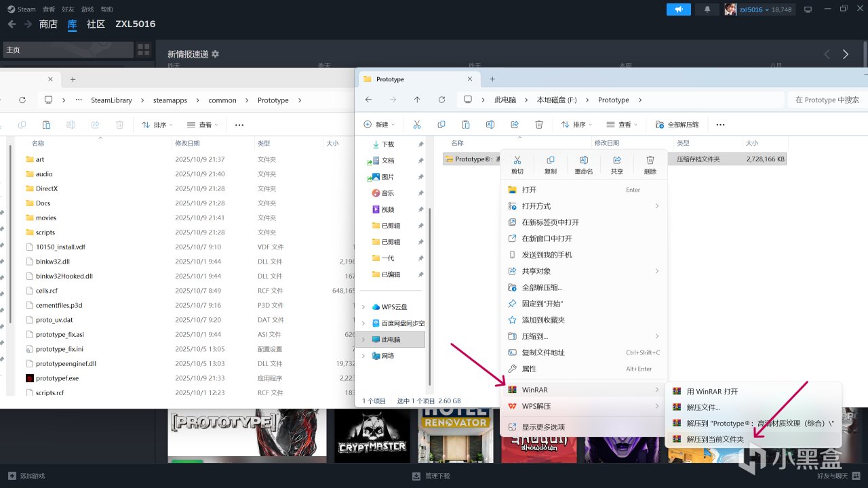
Task: Open 好友与聊天 in Steam
Action: (840, 476)
